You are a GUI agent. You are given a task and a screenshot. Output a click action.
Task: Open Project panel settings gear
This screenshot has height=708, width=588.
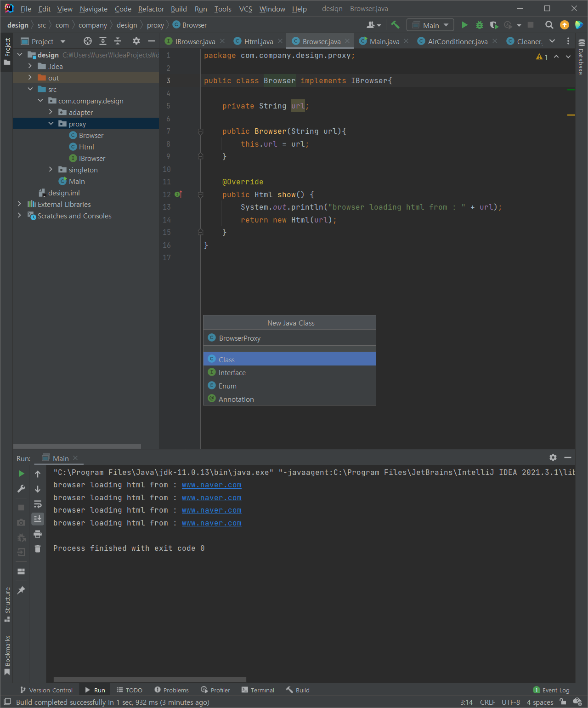point(136,41)
